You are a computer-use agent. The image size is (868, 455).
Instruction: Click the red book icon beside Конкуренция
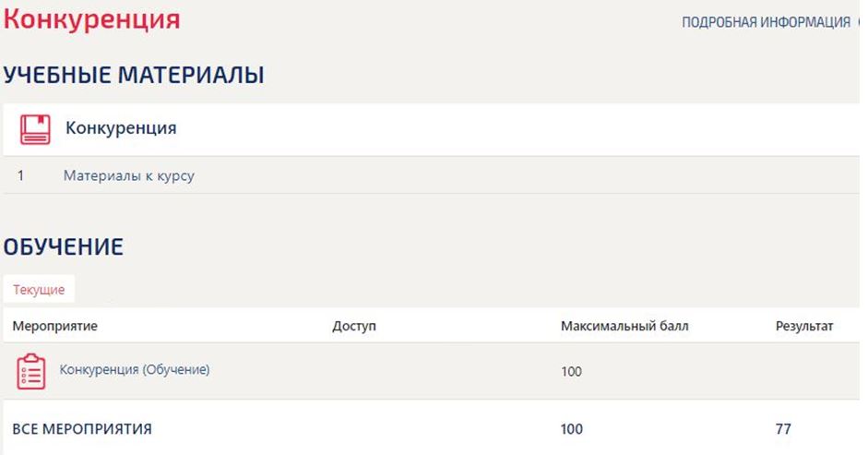pyautogui.click(x=35, y=129)
